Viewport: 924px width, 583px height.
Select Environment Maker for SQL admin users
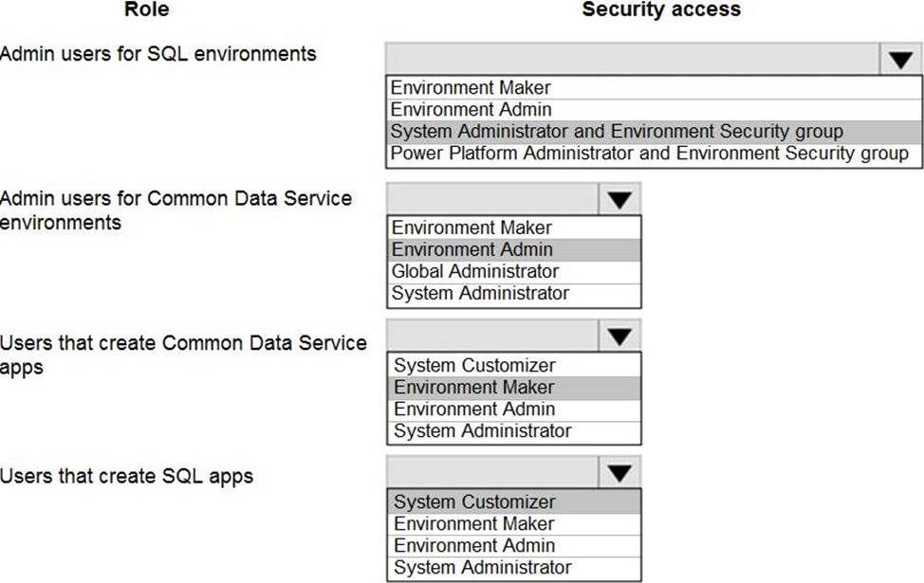[x=470, y=88]
